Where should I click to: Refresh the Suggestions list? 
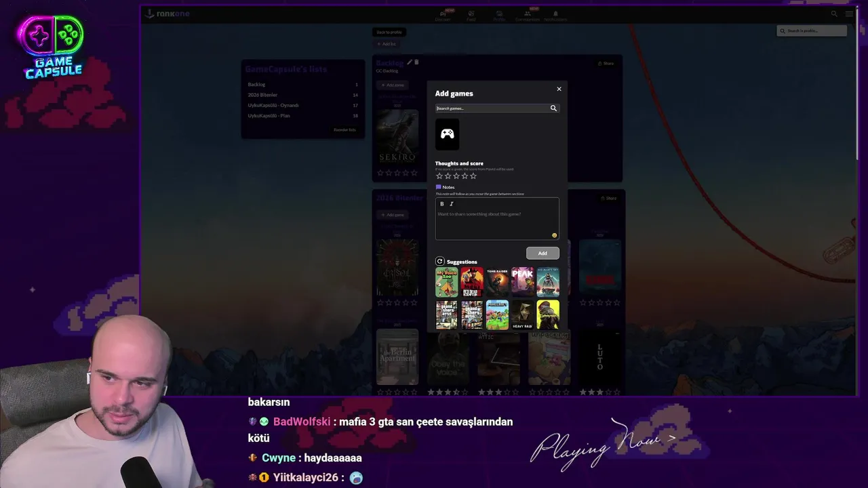439,262
